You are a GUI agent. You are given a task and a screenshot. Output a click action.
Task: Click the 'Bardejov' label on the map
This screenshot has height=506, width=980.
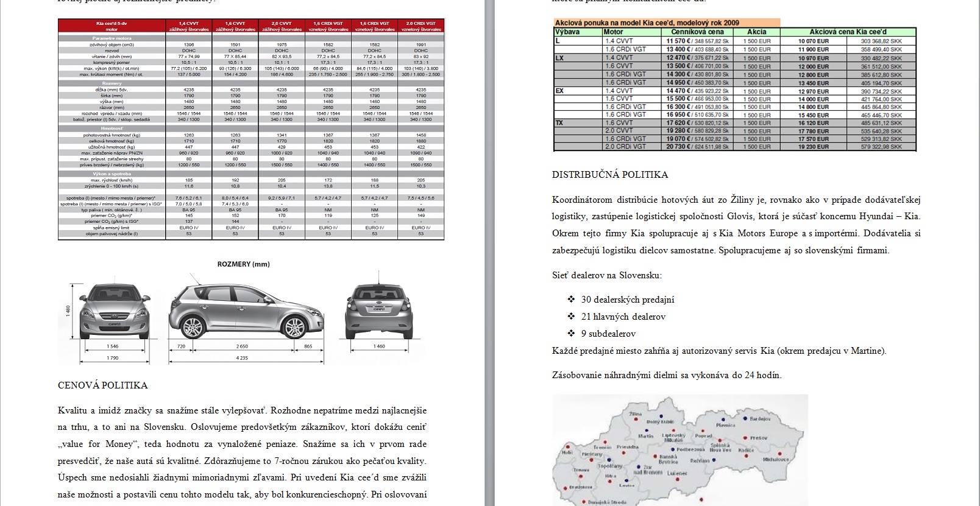pos(760,419)
